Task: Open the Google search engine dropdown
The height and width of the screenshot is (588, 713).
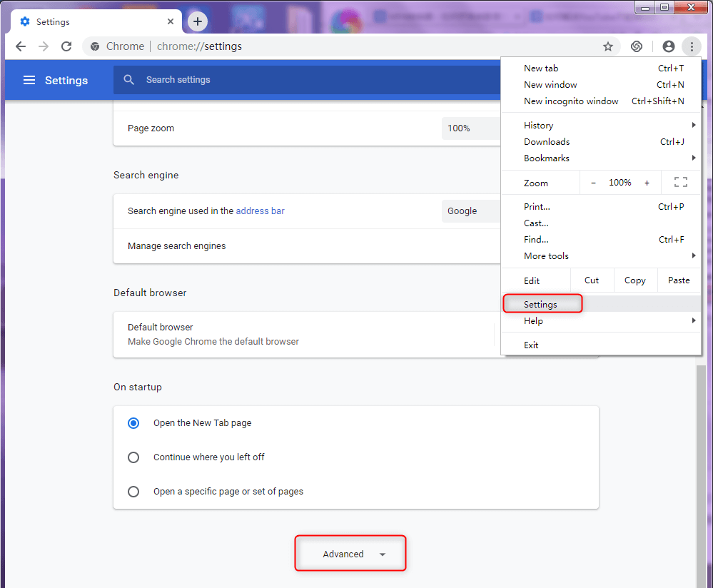Action: [471, 211]
